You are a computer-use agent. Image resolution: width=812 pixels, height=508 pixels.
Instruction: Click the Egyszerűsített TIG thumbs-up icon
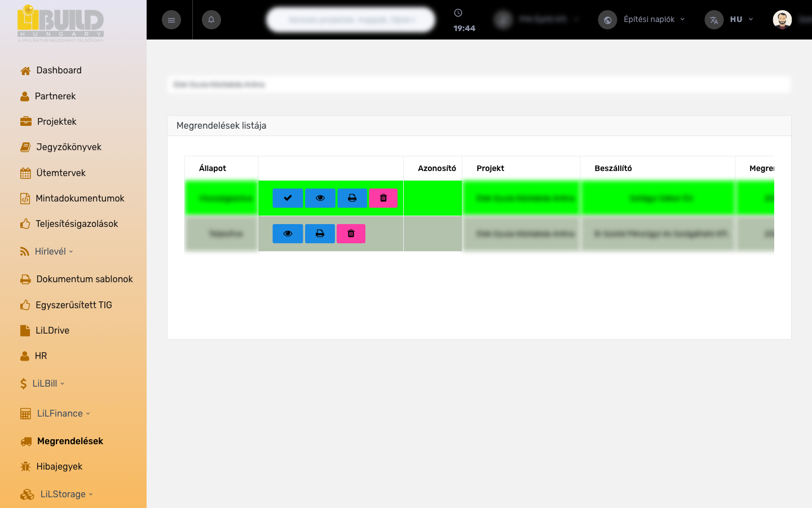pyautogui.click(x=25, y=305)
